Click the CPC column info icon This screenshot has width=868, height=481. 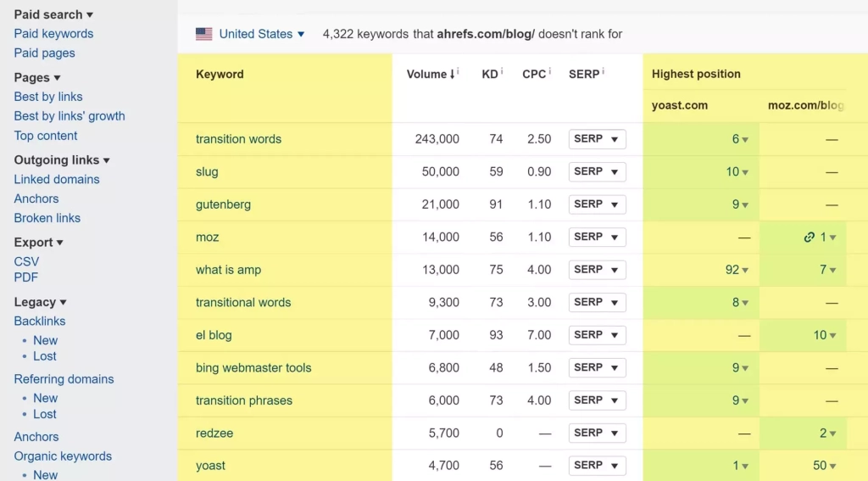(x=549, y=71)
